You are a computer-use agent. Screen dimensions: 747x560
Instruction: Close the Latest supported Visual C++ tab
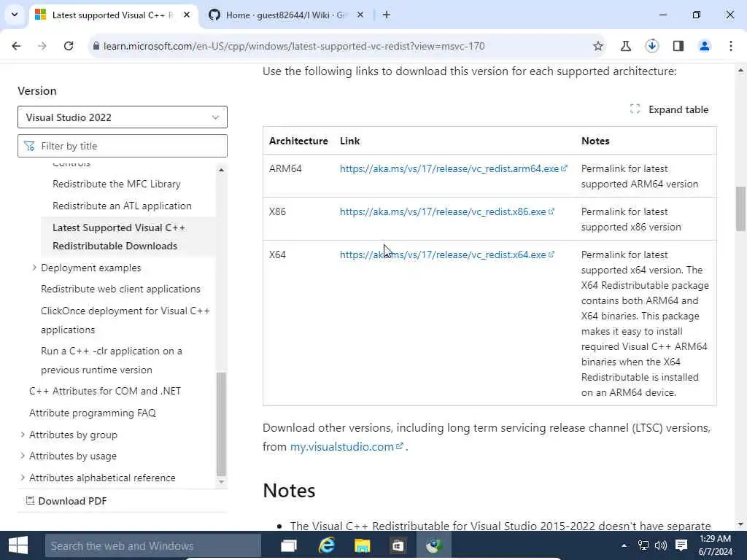tap(187, 15)
